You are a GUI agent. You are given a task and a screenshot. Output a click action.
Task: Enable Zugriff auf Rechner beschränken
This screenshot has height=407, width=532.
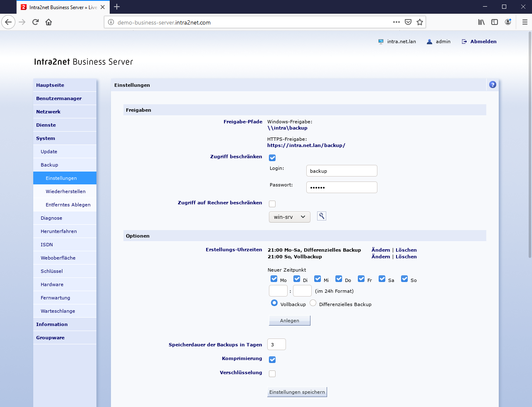pyautogui.click(x=272, y=204)
